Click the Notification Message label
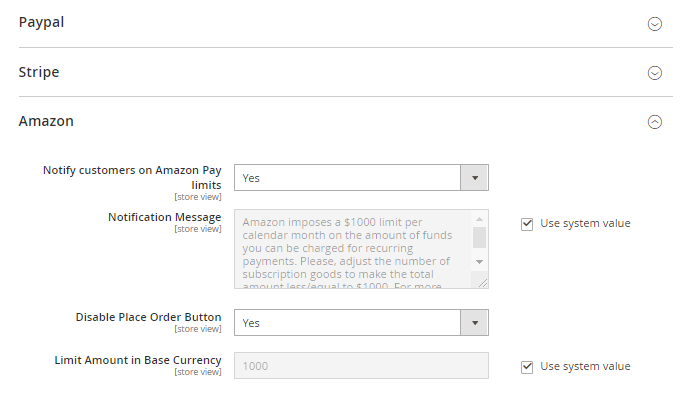Viewport: 685px width, 399px height. [165, 217]
